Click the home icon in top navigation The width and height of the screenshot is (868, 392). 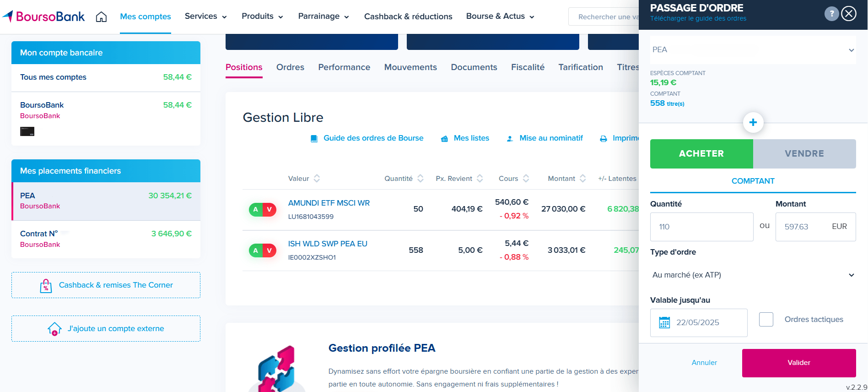coord(101,17)
